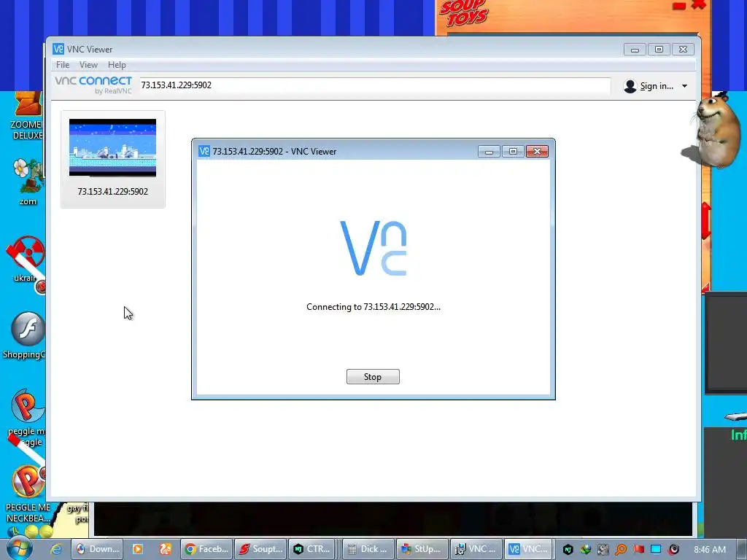Switch to the CTR... taskbar button
The height and width of the screenshot is (560, 747).
click(314, 549)
